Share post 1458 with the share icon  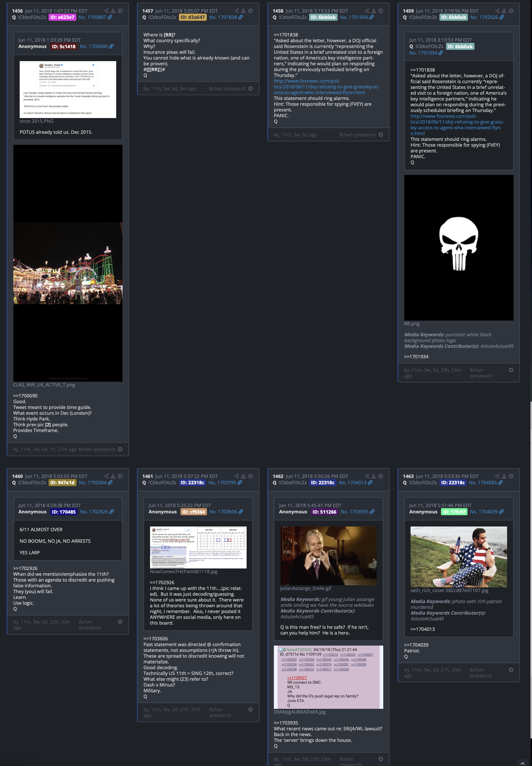367,11
